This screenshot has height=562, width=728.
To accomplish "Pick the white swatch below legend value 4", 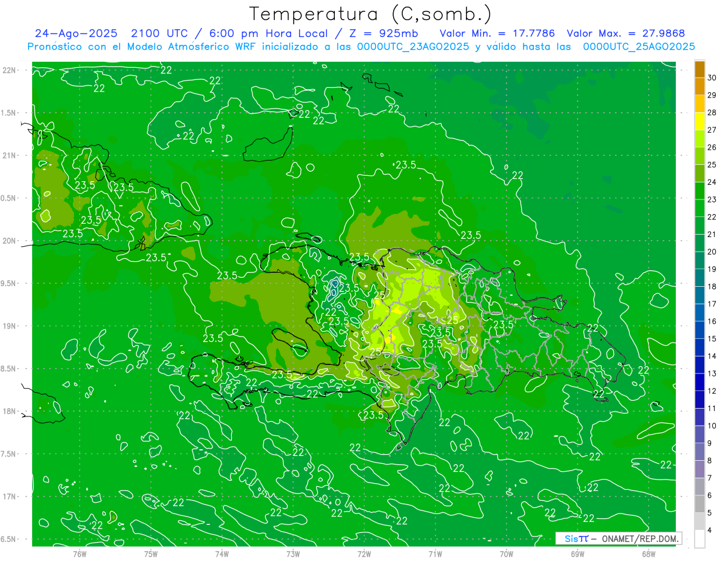I will click(699, 539).
